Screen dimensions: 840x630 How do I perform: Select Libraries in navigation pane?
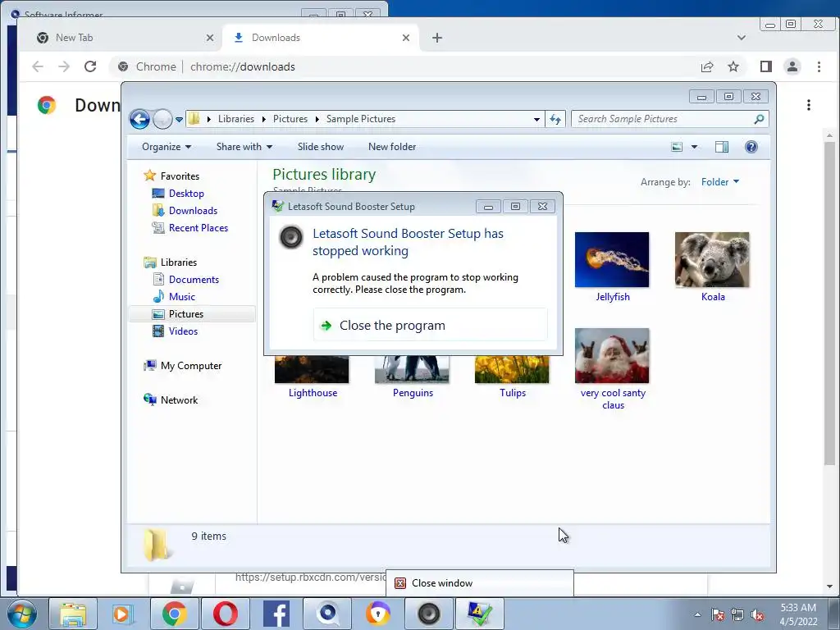178,262
